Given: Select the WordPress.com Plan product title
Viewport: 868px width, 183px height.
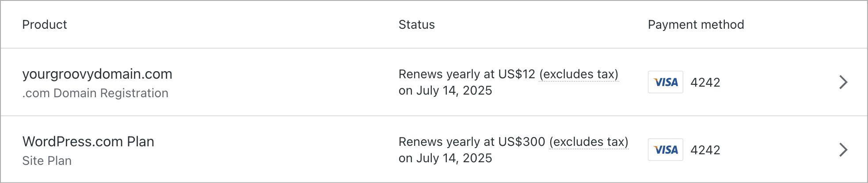Looking at the screenshot, I should pyautogui.click(x=88, y=142).
